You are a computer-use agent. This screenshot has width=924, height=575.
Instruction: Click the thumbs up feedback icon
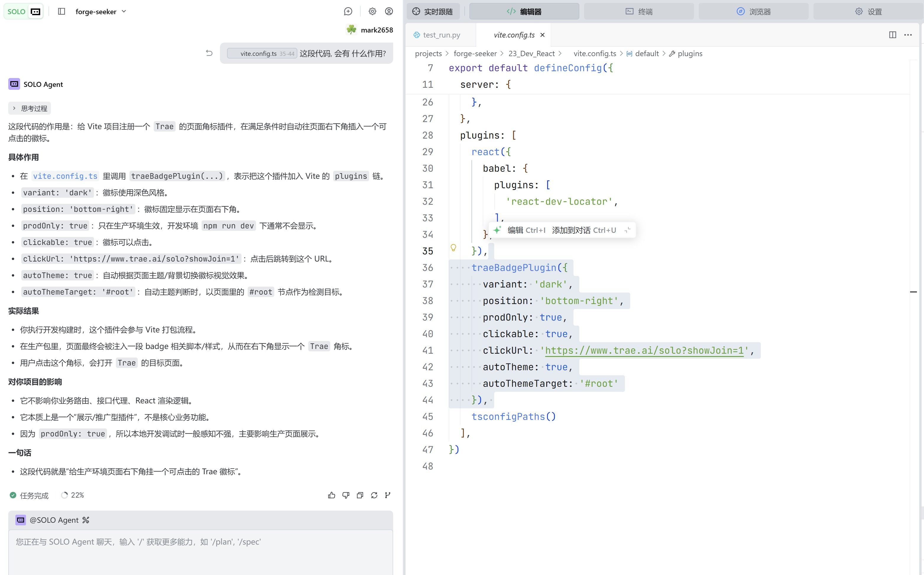(x=331, y=495)
